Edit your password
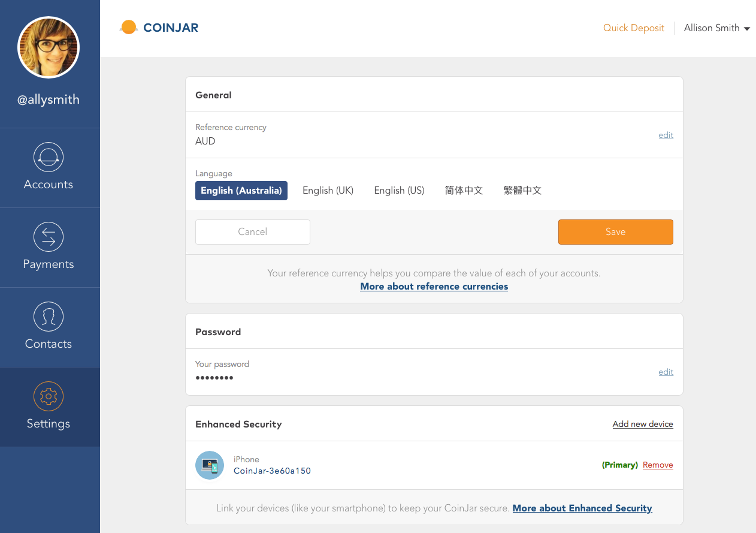Viewport: 756px width, 533px height. (666, 372)
